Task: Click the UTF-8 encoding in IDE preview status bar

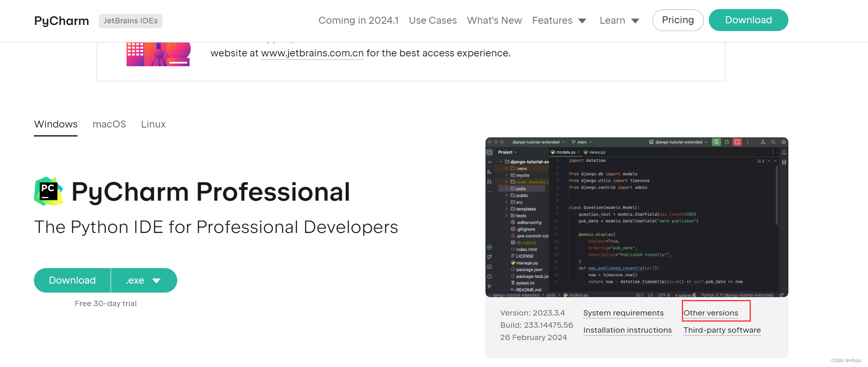Action: coord(664,295)
